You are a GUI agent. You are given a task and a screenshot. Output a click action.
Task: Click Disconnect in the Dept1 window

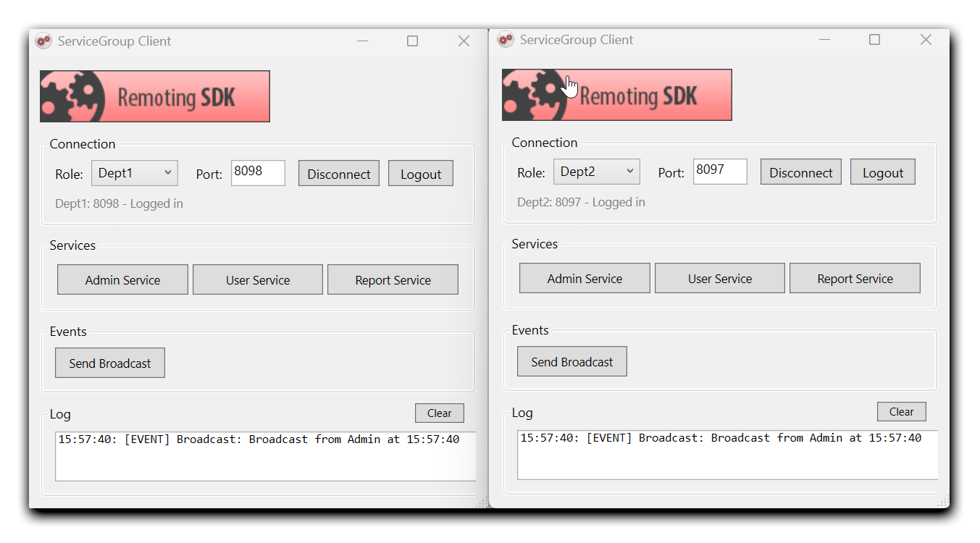click(x=339, y=174)
